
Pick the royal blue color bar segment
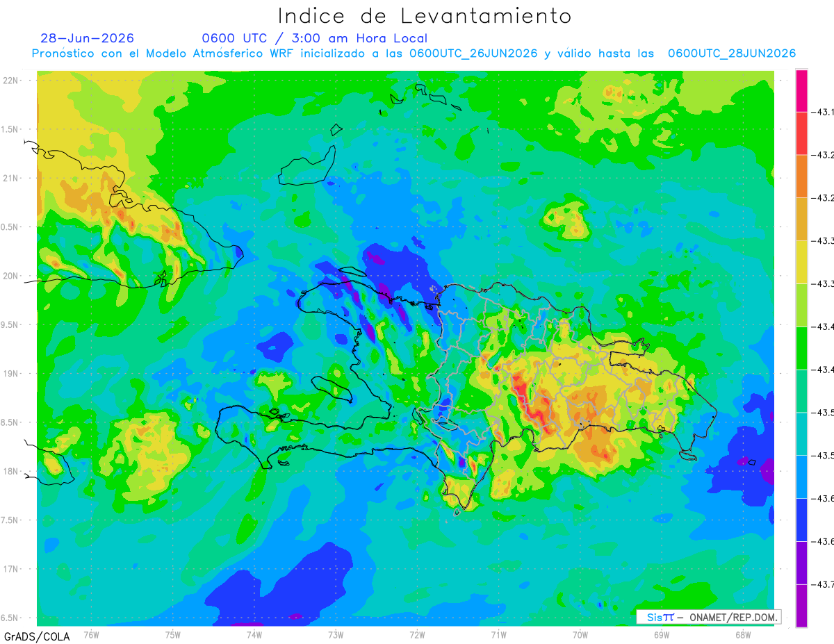coord(801,520)
